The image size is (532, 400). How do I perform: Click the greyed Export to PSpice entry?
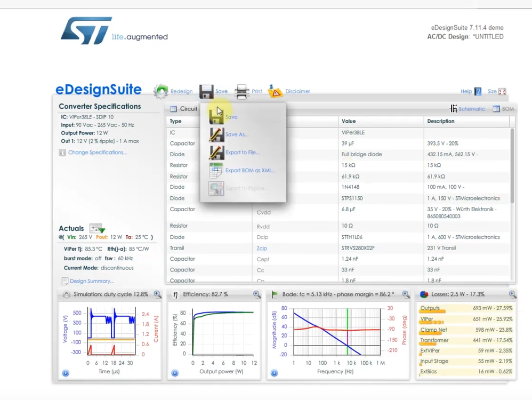click(x=238, y=188)
